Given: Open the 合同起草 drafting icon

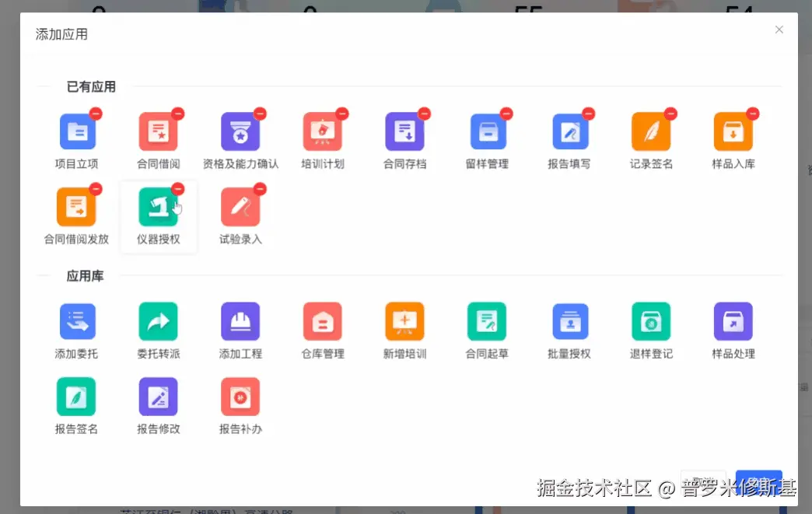Looking at the screenshot, I should tap(486, 320).
